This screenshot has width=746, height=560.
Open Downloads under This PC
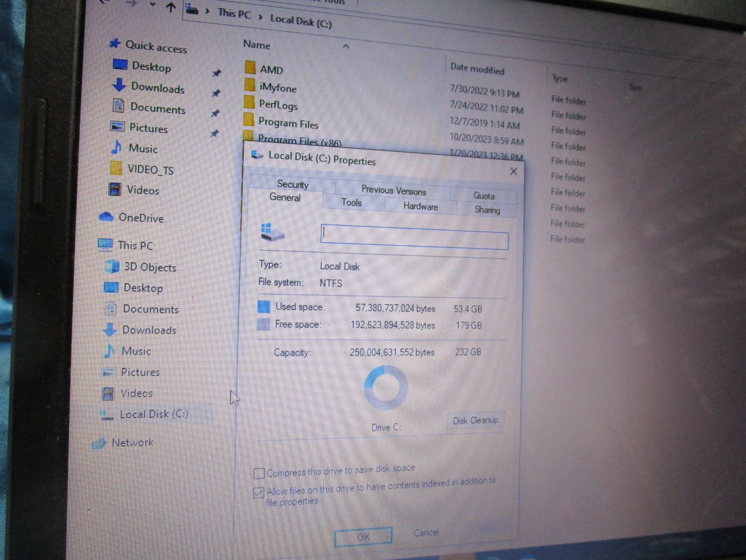pyautogui.click(x=149, y=330)
